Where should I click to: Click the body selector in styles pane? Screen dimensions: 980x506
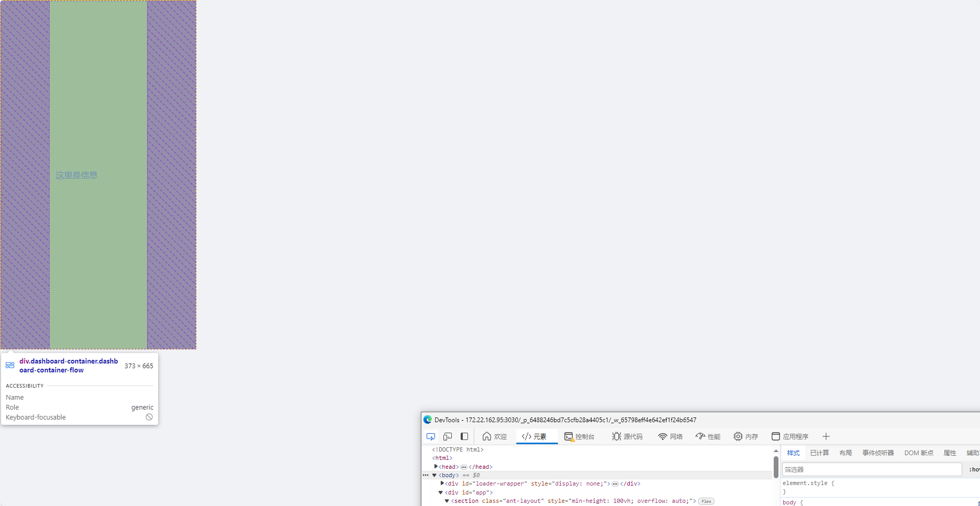pyautogui.click(x=789, y=502)
